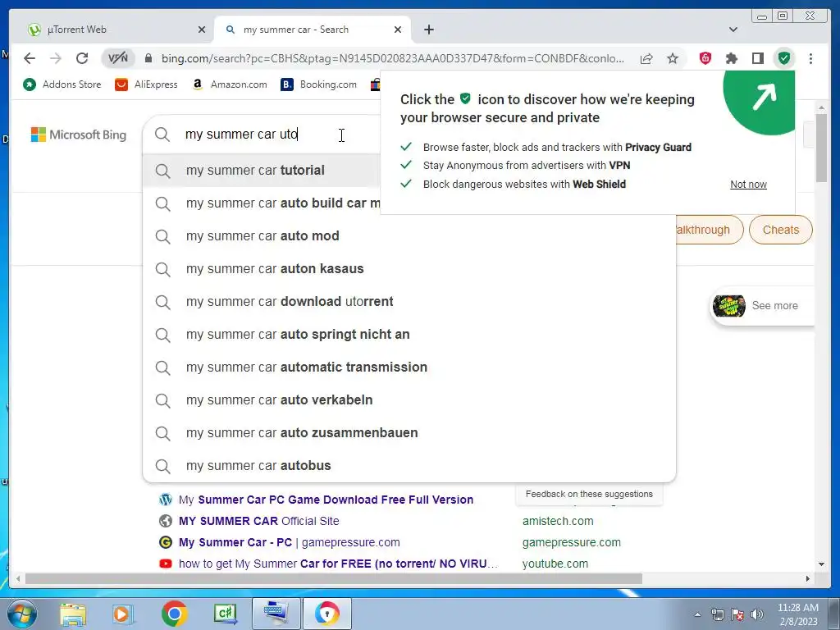Open the Addons Store bookmark
The height and width of the screenshot is (630, 840).
pyautogui.click(x=62, y=84)
